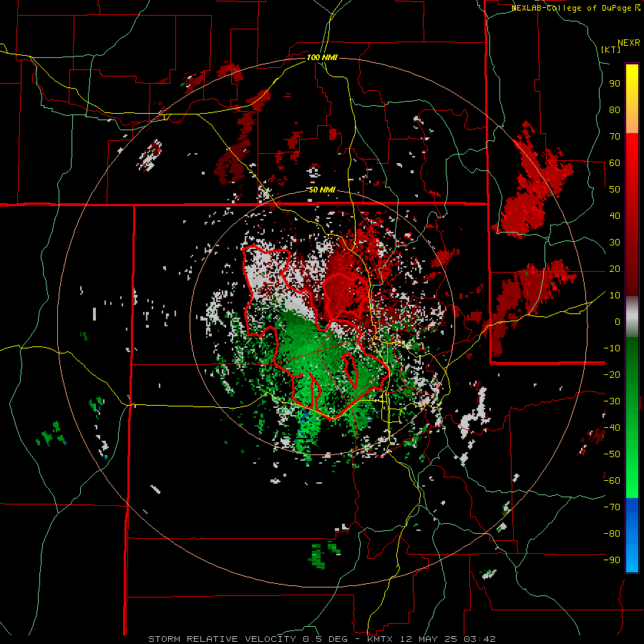Click the "100 NMI" range ring label

322,57
